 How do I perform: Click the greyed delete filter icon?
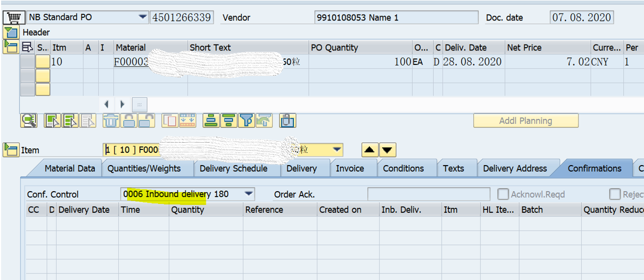pyautogui.click(x=263, y=121)
